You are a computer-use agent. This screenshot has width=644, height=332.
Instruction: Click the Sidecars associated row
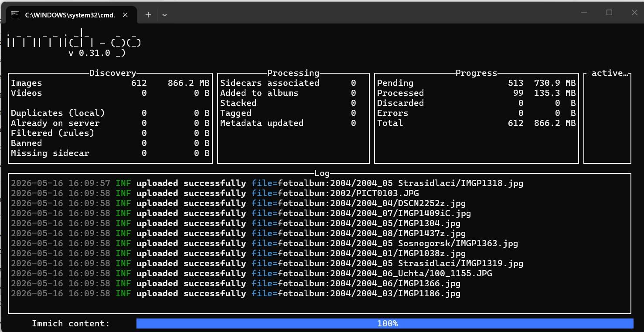click(x=288, y=83)
